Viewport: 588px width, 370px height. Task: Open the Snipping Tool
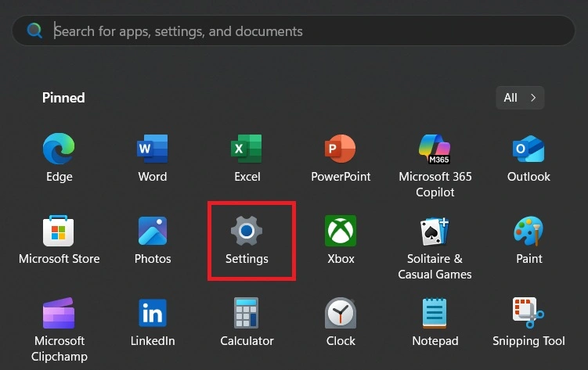tap(528, 314)
